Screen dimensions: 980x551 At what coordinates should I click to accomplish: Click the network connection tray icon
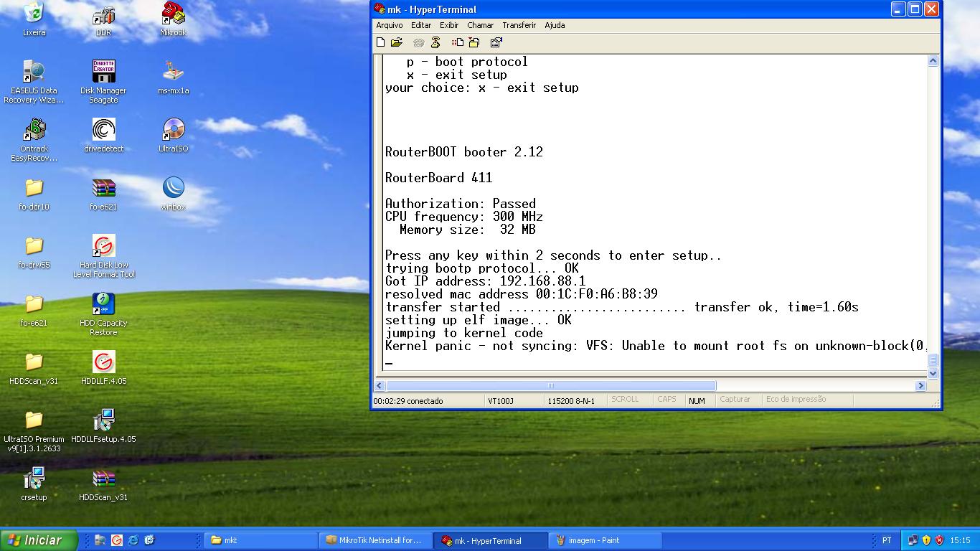(913, 540)
